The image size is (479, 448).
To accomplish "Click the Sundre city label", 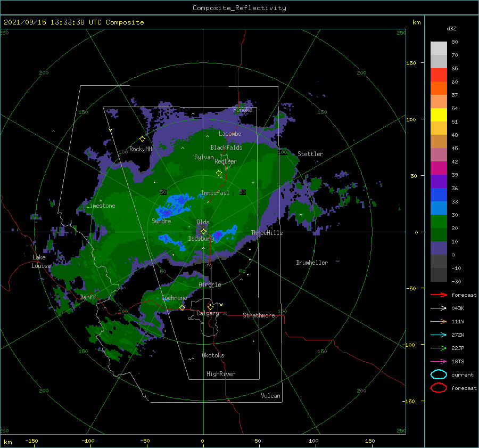I will pos(161,221).
